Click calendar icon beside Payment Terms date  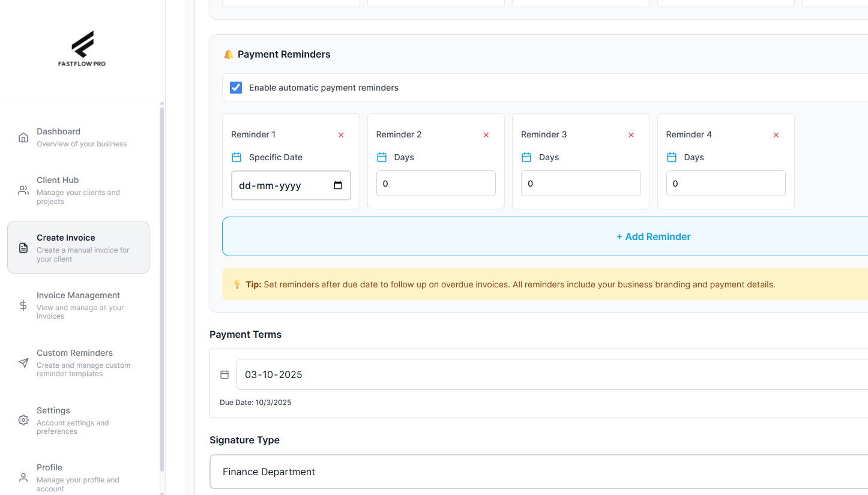[225, 374]
